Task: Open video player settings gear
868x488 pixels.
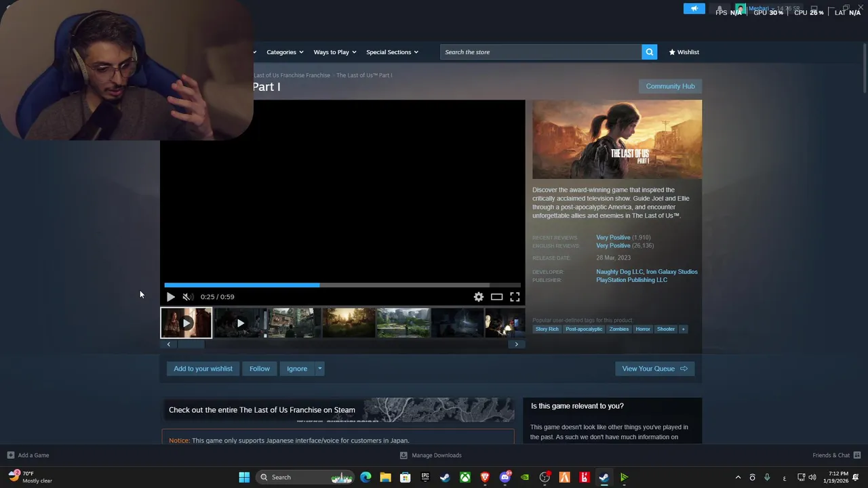Action: click(479, 297)
